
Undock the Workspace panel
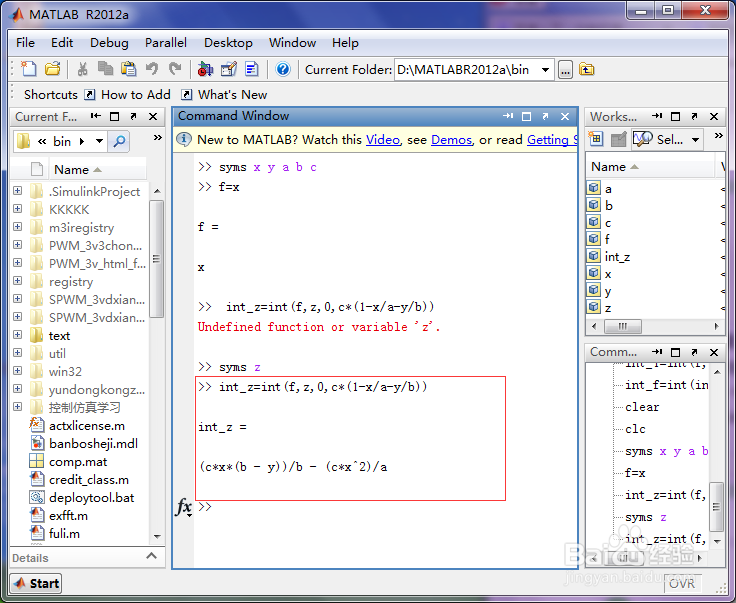point(694,116)
